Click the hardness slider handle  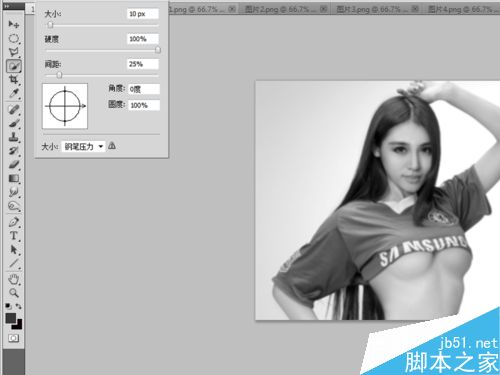[x=158, y=50]
